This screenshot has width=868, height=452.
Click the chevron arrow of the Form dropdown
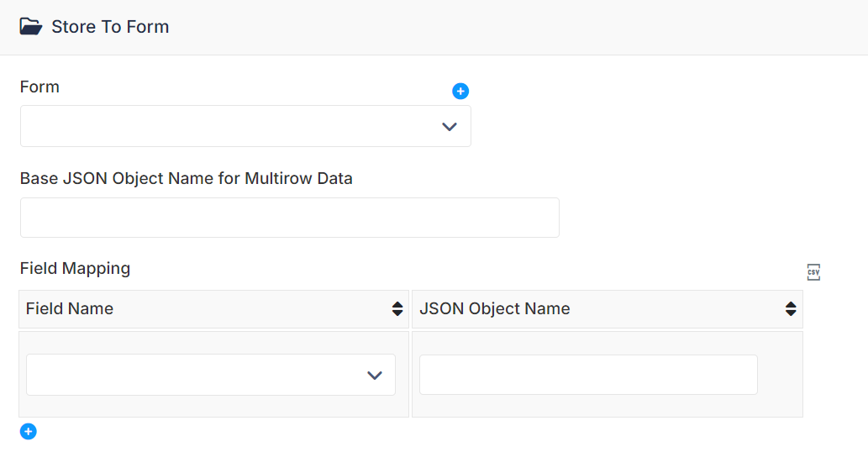click(449, 127)
